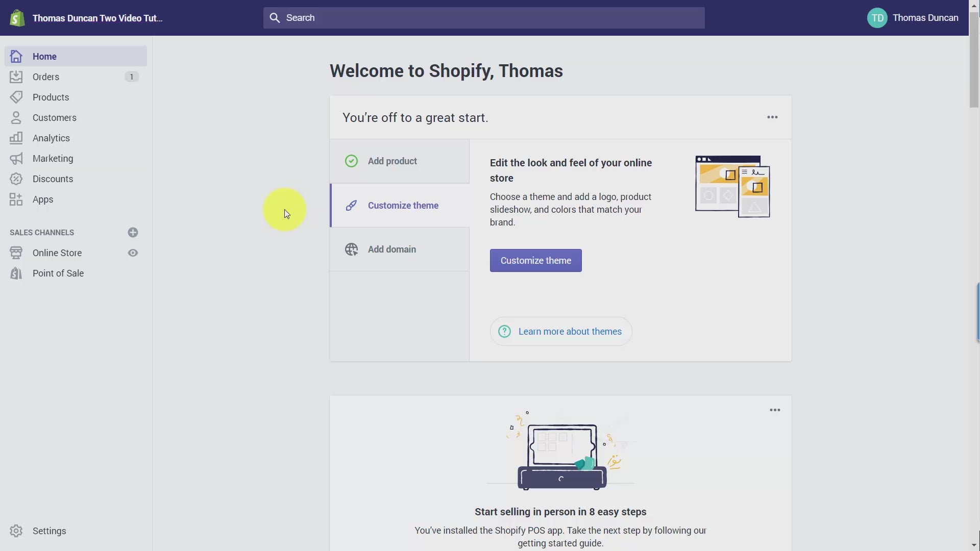This screenshot has height=551, width=980.
Task: Open the Analytics section
Action: pyautogui.click(x=76, y=138)
